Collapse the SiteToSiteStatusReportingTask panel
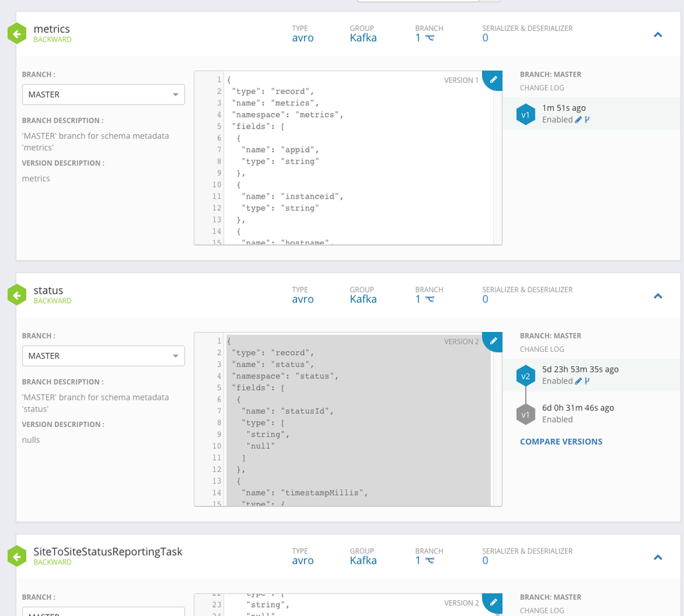The width and height of the screenshot is (684, 616). [x=658, y=557]
